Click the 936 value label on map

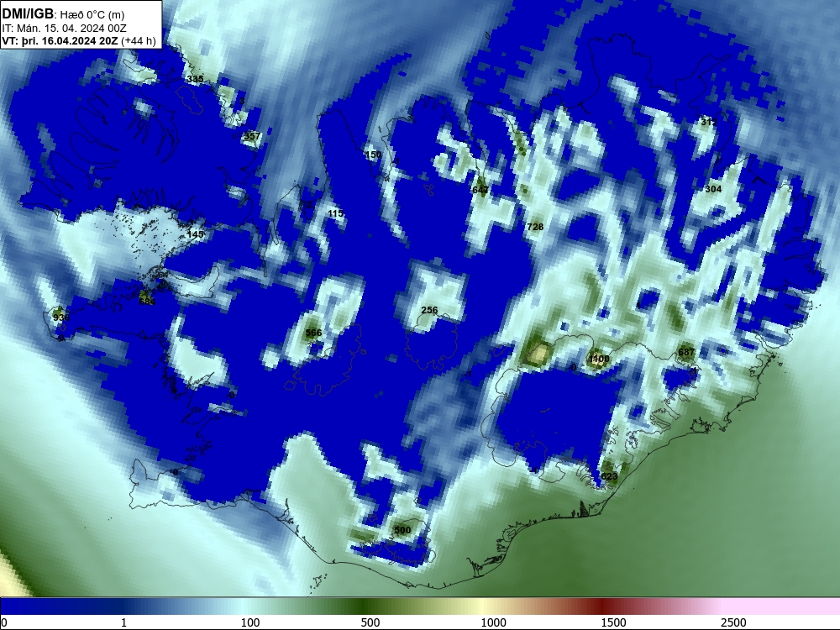61,318
